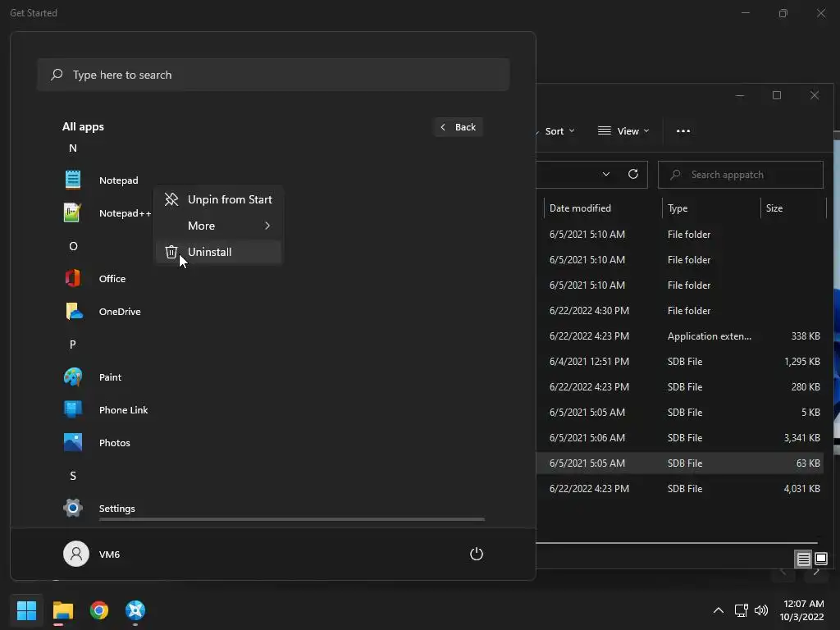The width and height of the screenshot is (840, 630).
Task: Open the Phone Link app icon
Action: [x=73, y=410]
